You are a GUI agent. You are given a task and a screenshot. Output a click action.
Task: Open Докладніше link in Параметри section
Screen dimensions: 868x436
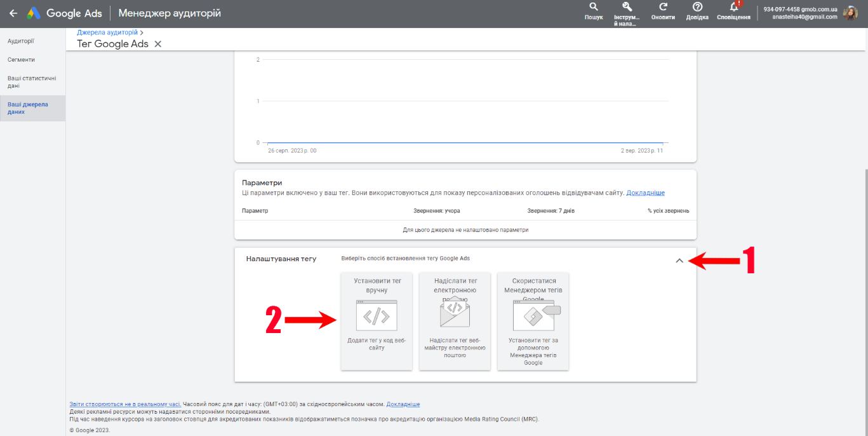coord(646,193)
